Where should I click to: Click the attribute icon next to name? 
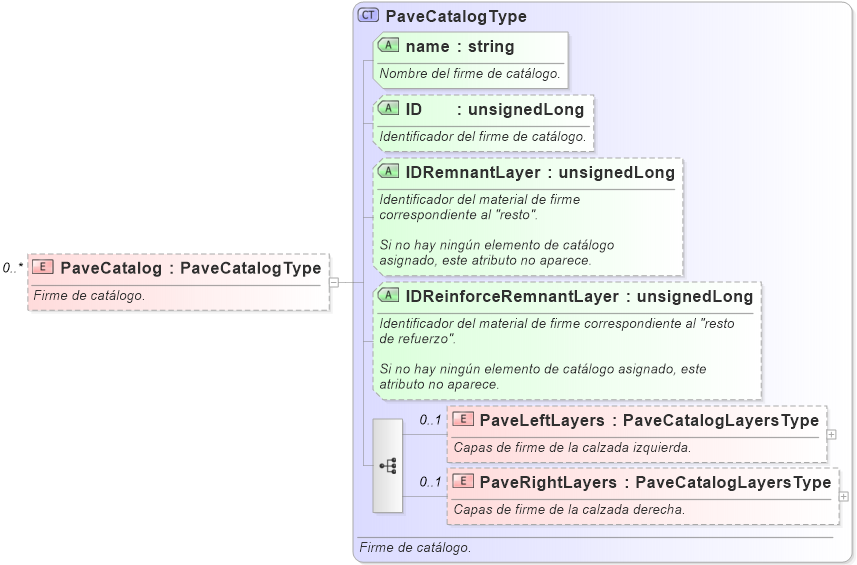(389, 45)
